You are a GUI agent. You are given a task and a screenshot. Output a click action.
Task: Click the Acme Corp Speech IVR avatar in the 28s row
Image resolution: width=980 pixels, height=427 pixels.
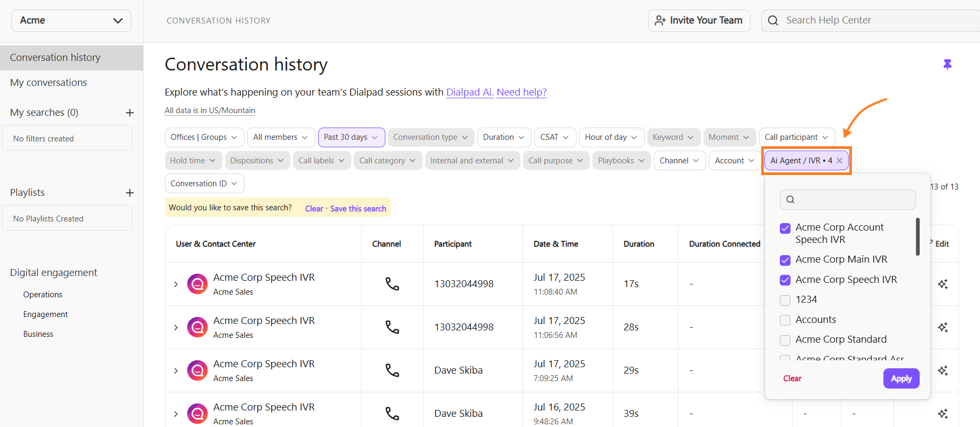click(197, 327)
